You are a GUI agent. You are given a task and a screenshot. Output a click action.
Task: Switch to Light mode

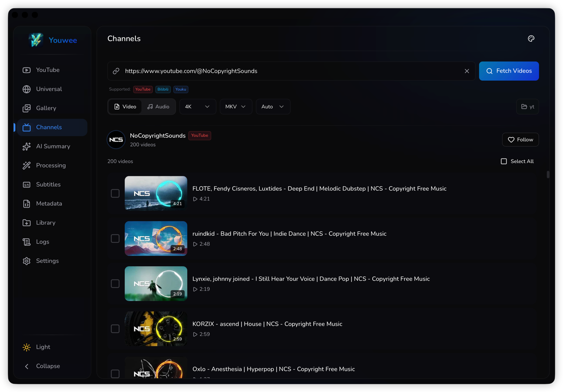53,347
